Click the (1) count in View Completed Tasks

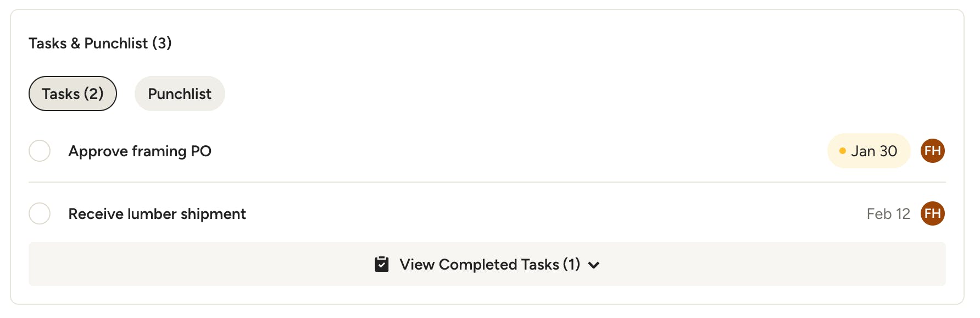click(x=571, y=265)
